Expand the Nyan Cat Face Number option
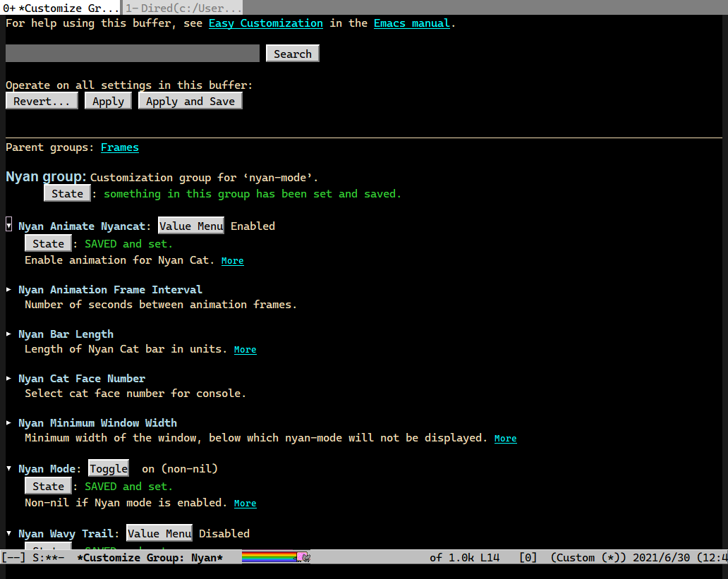Image resolution: width=728 pixels, height=579 pixels. (9, 379)
